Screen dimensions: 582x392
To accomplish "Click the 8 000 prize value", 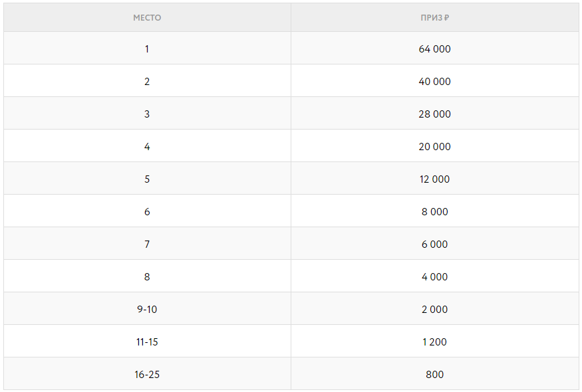I will point(434,212).
